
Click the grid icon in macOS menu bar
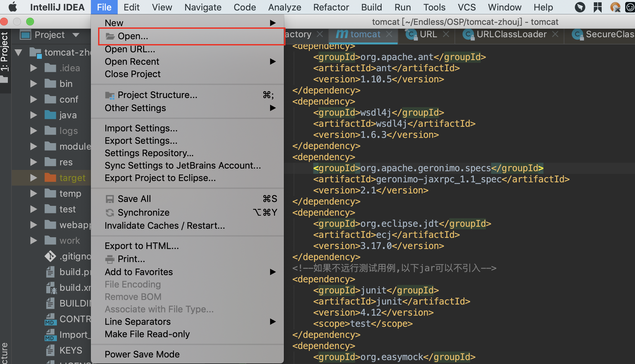[598, 7]
